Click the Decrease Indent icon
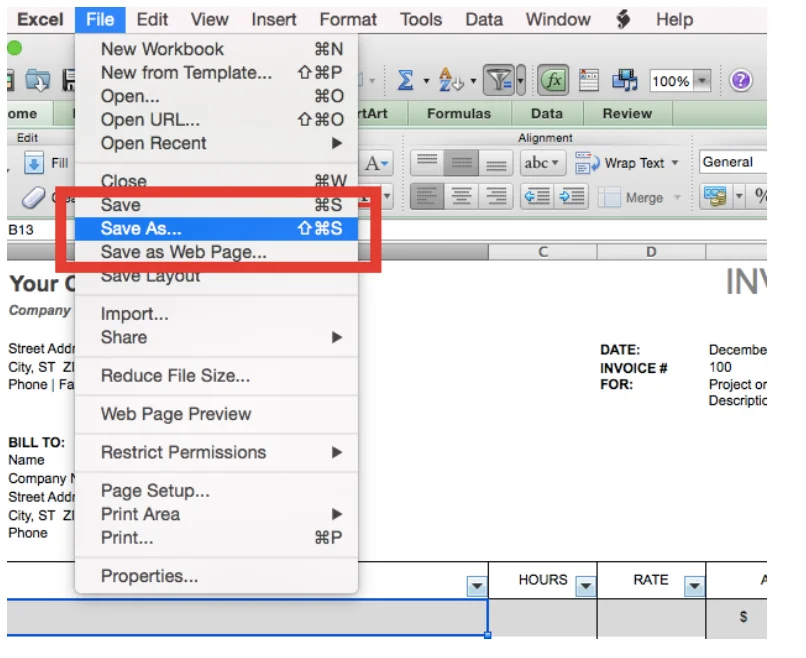The width and height of the screenshot is (806, 658). pos(537,198)
